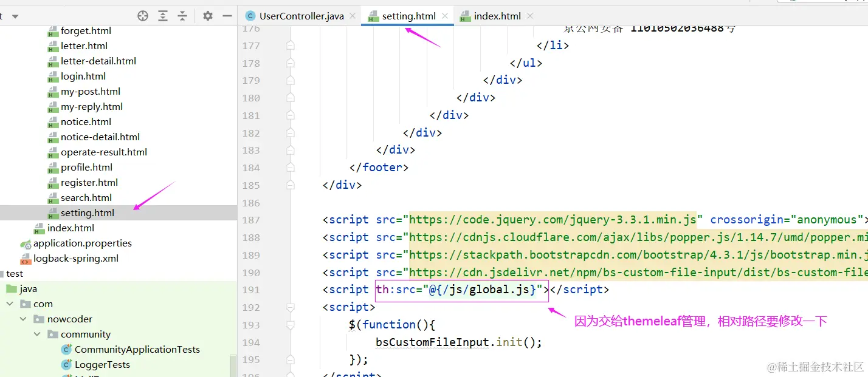Open notice-detail.html in the tree

coord(100,137)
